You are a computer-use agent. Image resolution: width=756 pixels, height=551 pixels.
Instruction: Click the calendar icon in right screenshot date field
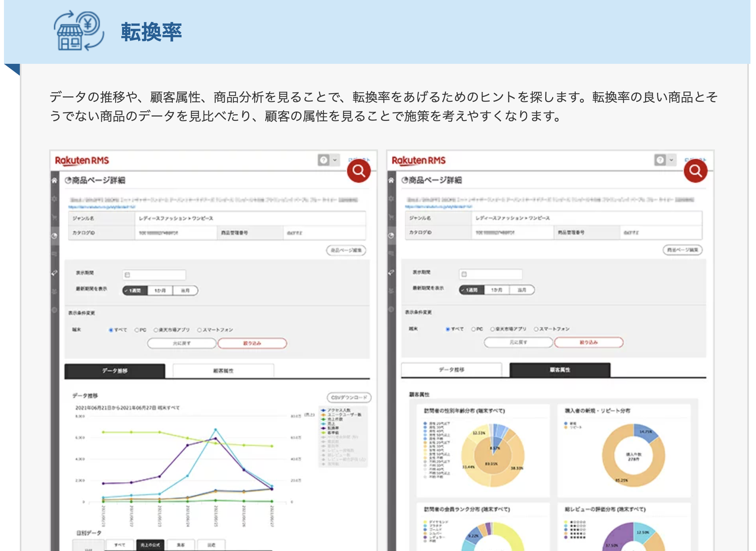(x=464, y=274)
